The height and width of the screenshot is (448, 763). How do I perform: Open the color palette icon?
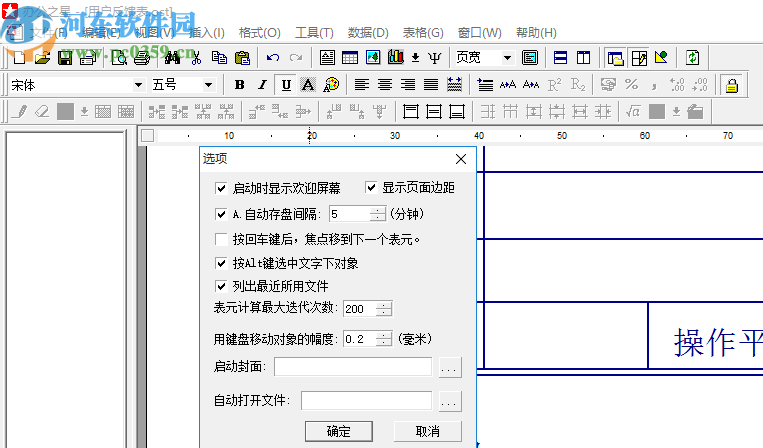tap(331, 85)
